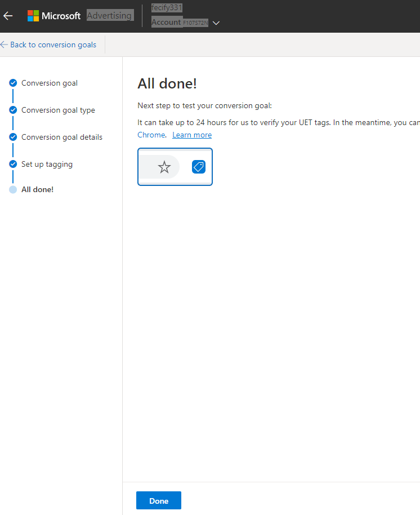Click the blue UET tag helper icon

199,167
